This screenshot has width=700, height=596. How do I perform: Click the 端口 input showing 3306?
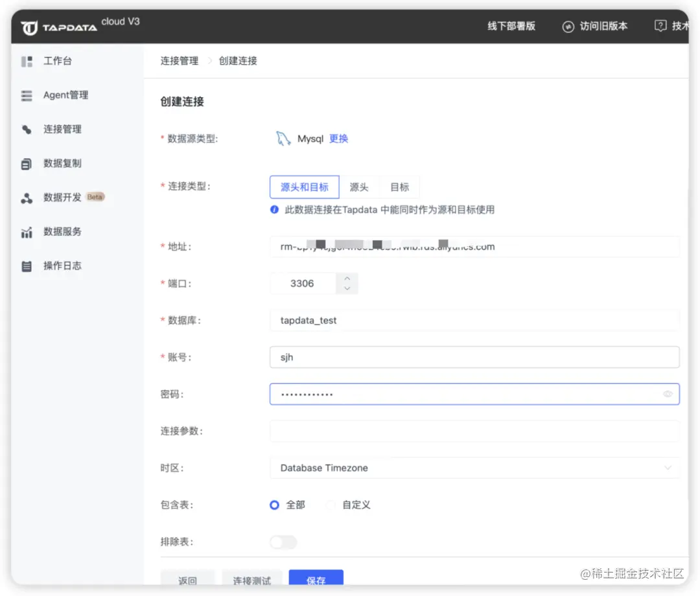[x=303, y=283]
